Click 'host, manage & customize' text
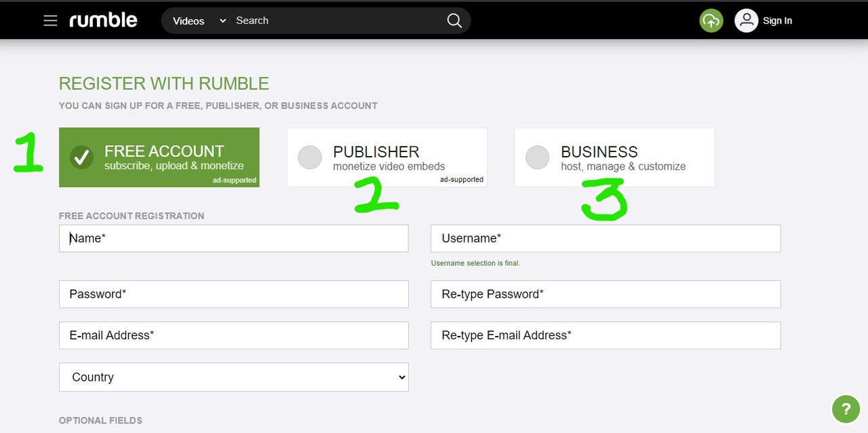The height and width of the screenshot is (433, 868). click(x=623, y=166)
